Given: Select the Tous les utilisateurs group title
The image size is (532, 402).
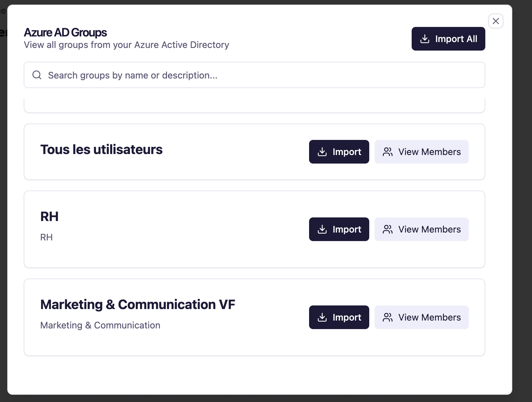Looking at the screenshot, I should tap(101, 149).
